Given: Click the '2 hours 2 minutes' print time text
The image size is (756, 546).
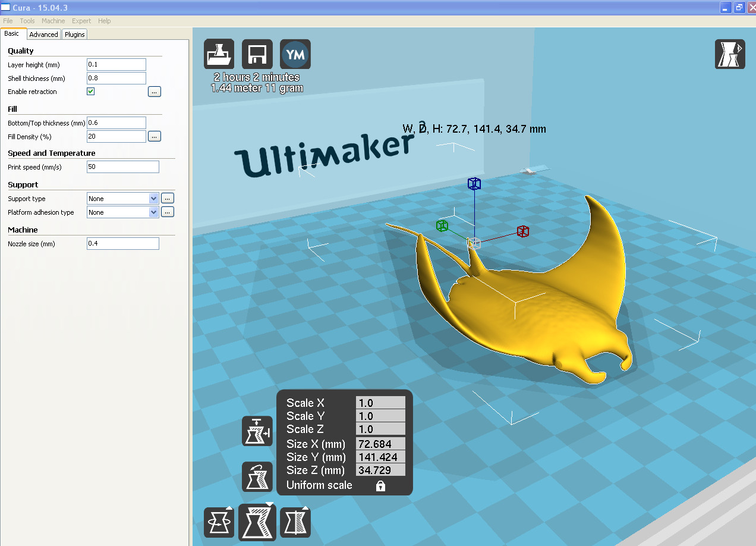Looking at the screenshot, I should [257, 77].
